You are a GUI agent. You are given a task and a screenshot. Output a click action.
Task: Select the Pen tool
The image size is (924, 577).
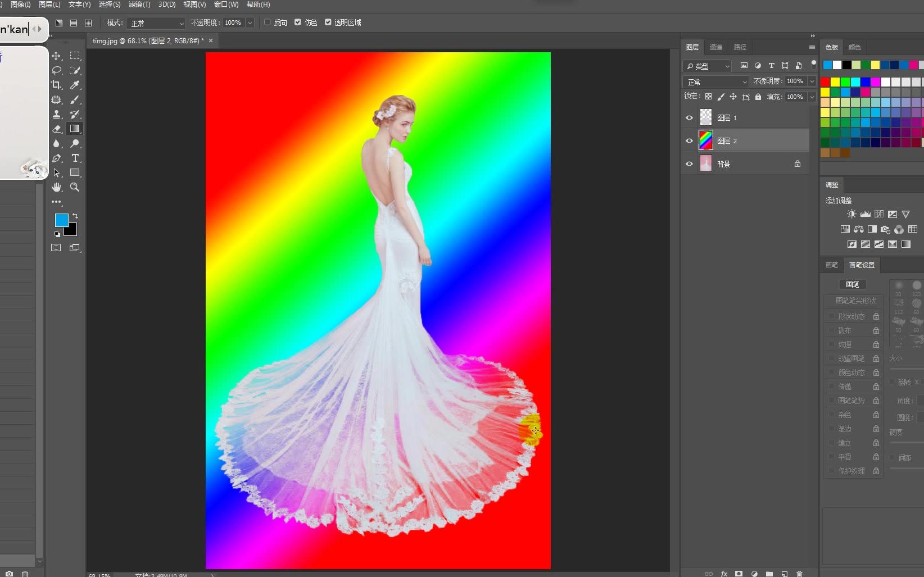pyautogui.click(x=56, y=158)
